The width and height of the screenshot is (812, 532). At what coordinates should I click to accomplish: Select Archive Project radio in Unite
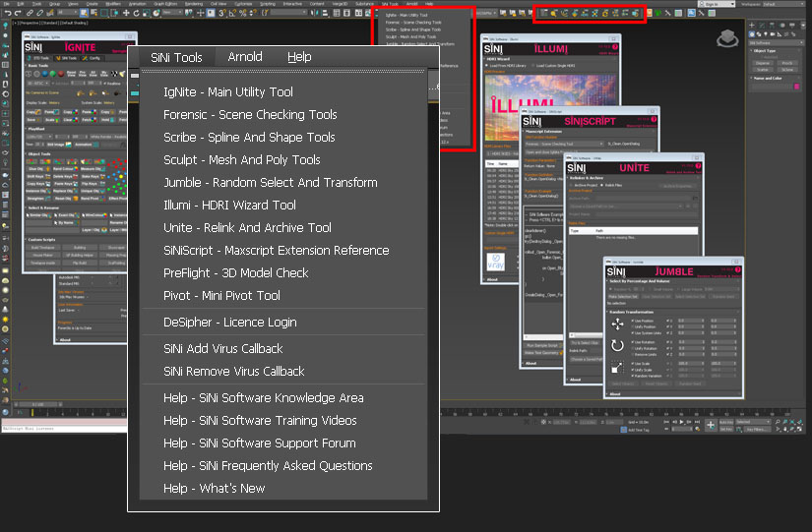click(x=571, y=185)
